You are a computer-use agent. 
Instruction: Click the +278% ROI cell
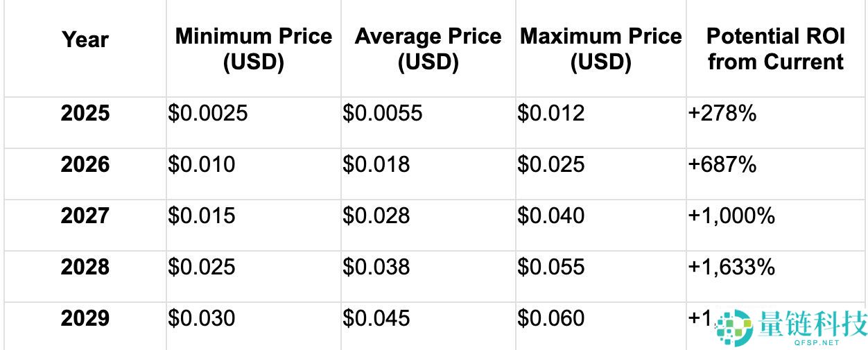pyautogui.click(x=722, y=113)
